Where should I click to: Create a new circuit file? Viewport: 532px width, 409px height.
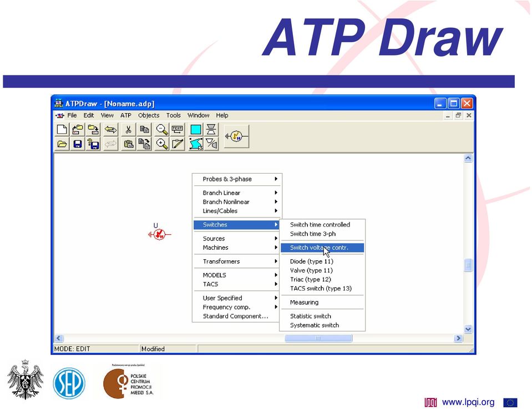62,129
